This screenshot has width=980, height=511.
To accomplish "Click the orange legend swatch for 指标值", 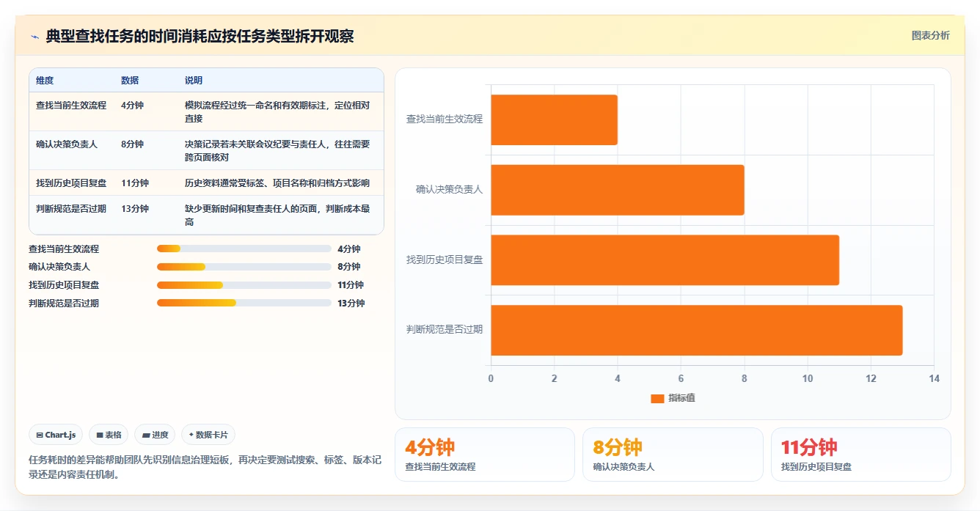I will click(657, 398).
